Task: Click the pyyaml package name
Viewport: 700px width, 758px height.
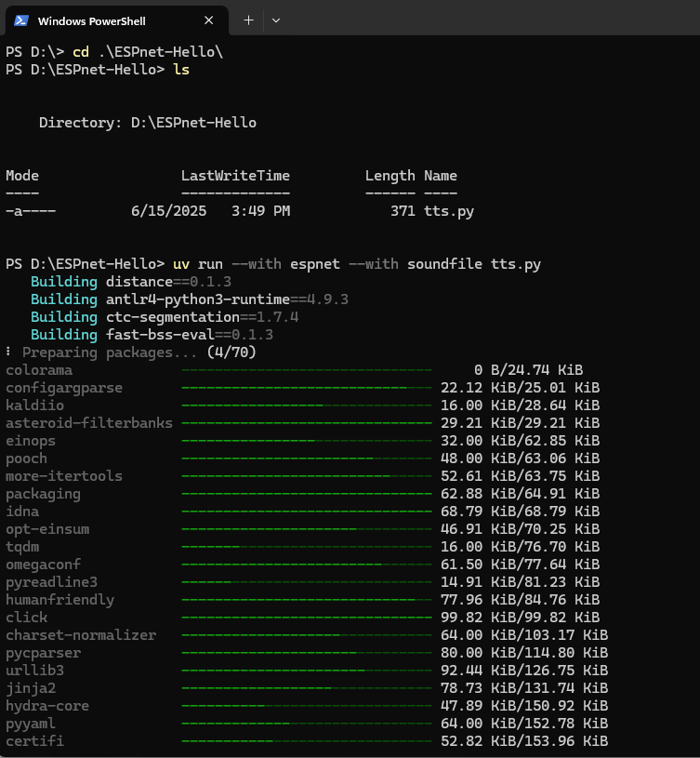Action: coord(31,724)
